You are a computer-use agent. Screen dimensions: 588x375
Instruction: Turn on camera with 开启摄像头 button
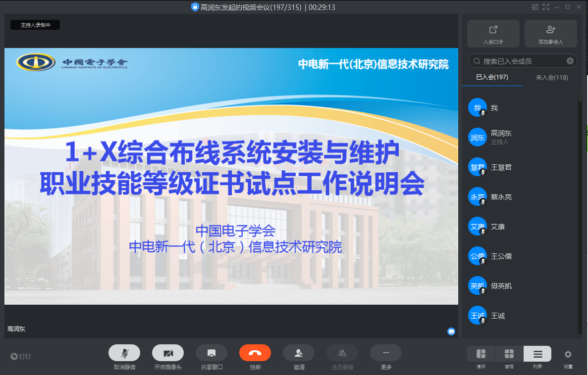tap(167, 353)
